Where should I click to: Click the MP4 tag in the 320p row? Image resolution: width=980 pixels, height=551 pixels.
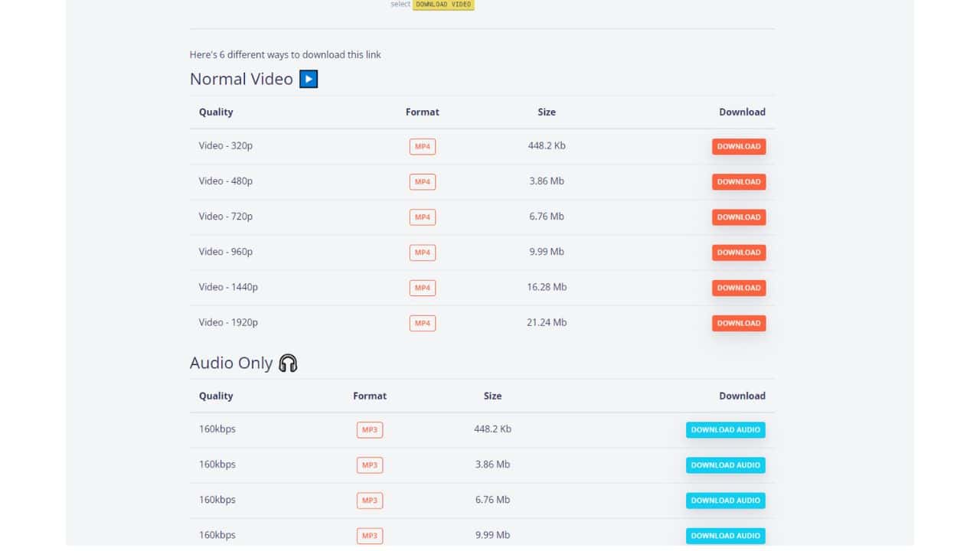tap(423, 146)
